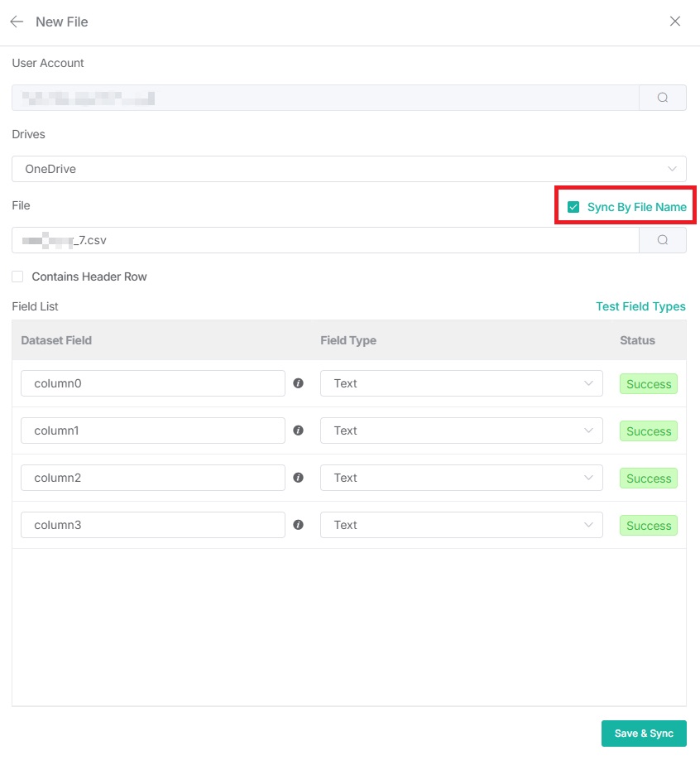Click the info icon next to column0
The width and height of the screenshot is (700, 760).
coord(299,383)
